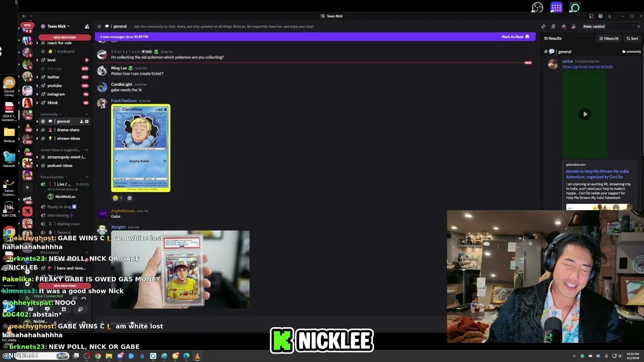Open FrankTheGoon's profile name
644x362 pixels.
124,101
